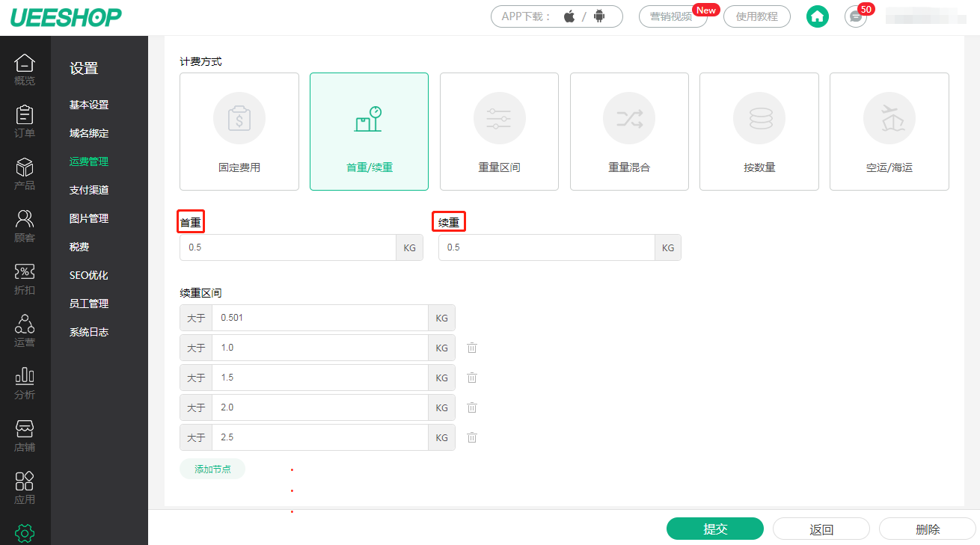Image resolution: width=980 pixels, height=545 pixels.
Task: Click the 删除 delete button
Action: click(928, 529)
